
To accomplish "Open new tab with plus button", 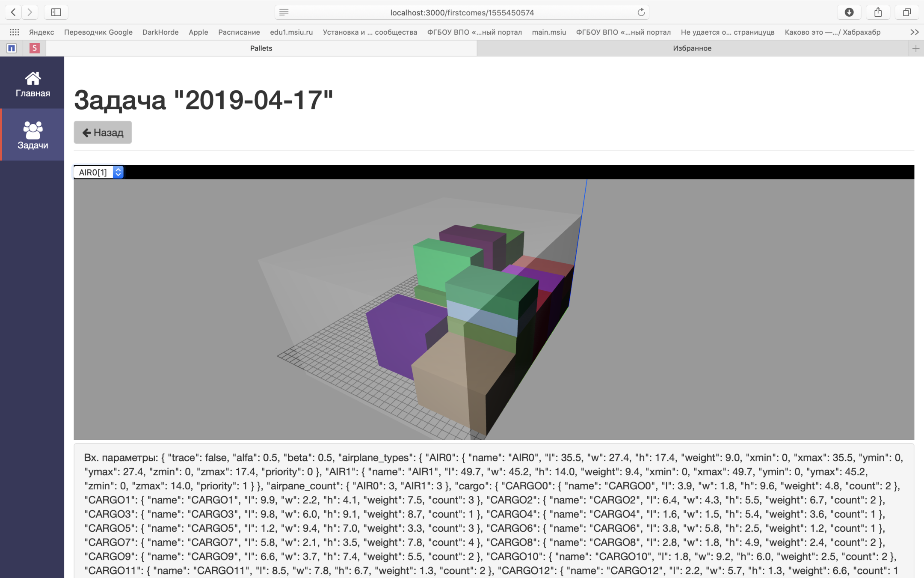I will pos(915,48).
